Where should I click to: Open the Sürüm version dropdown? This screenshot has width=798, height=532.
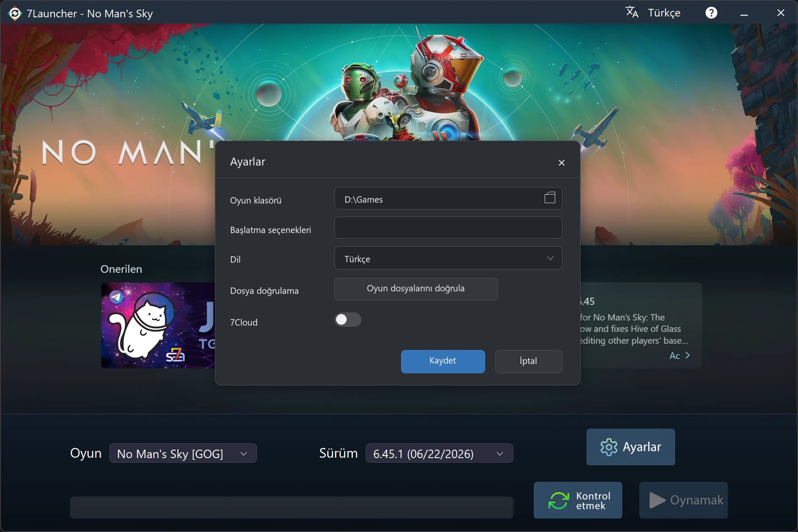tap(440, 453)
